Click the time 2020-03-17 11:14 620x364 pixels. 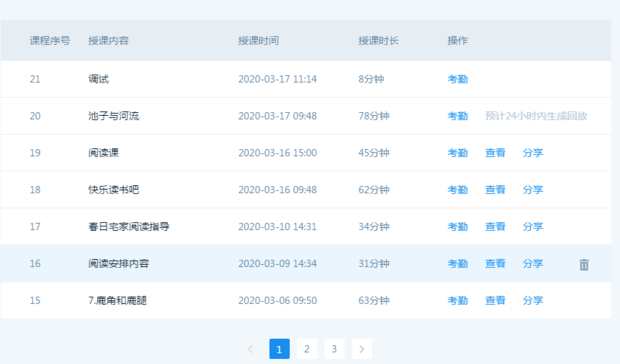[x=277, y=79]
